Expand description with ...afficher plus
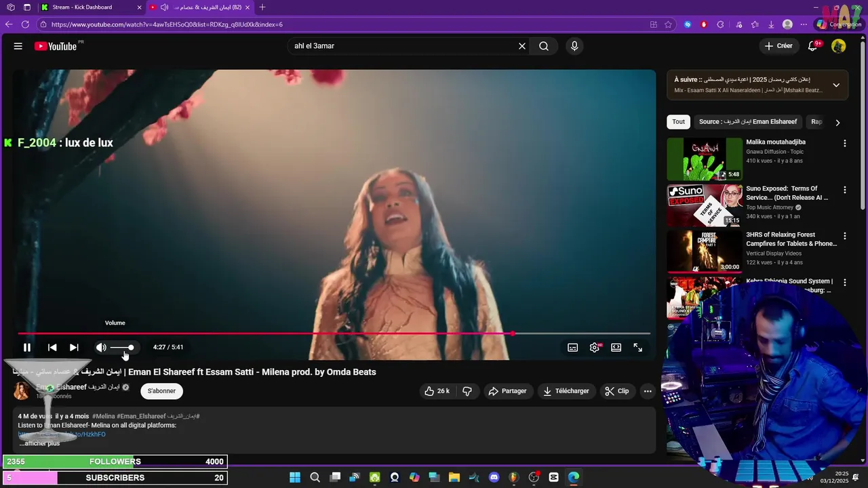 point(39,443)
